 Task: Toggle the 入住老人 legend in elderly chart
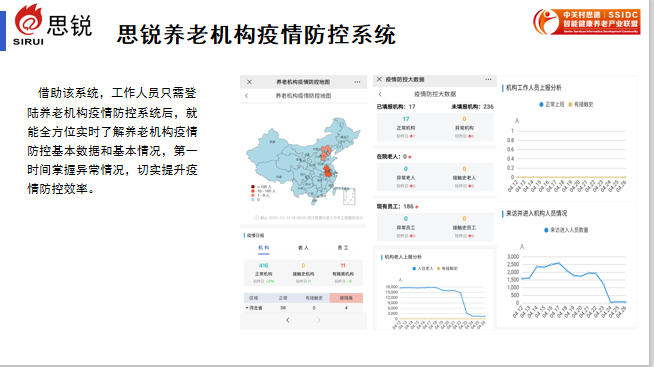[423, 269]
